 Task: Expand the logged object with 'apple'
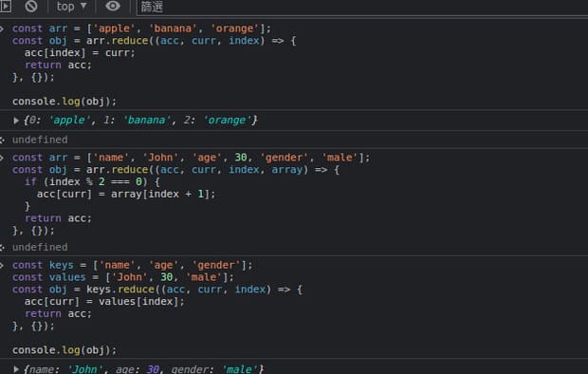(x=16, y=121)
